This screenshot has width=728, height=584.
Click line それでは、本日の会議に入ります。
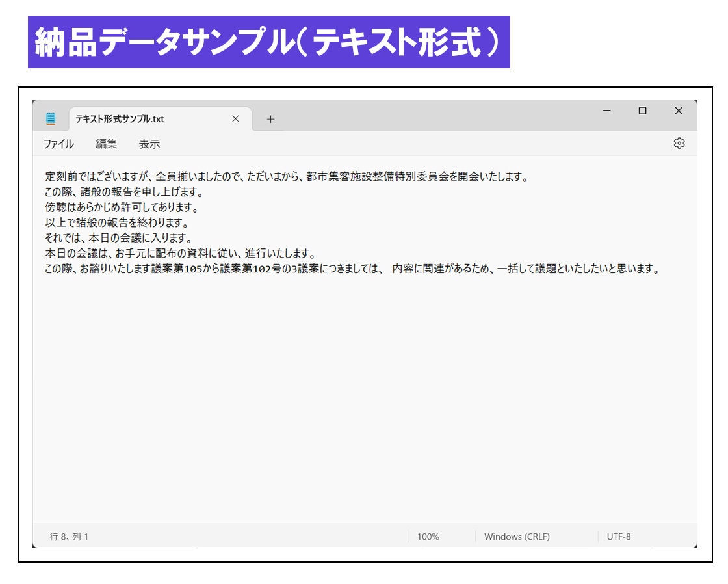(x=118, y=238)
